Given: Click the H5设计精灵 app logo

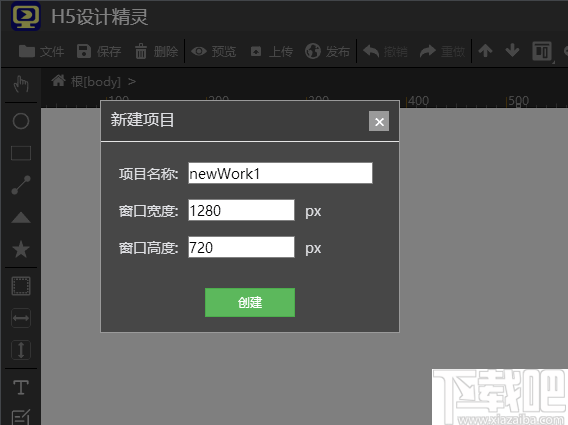Looking at the screenshot, I should (26, 16).
